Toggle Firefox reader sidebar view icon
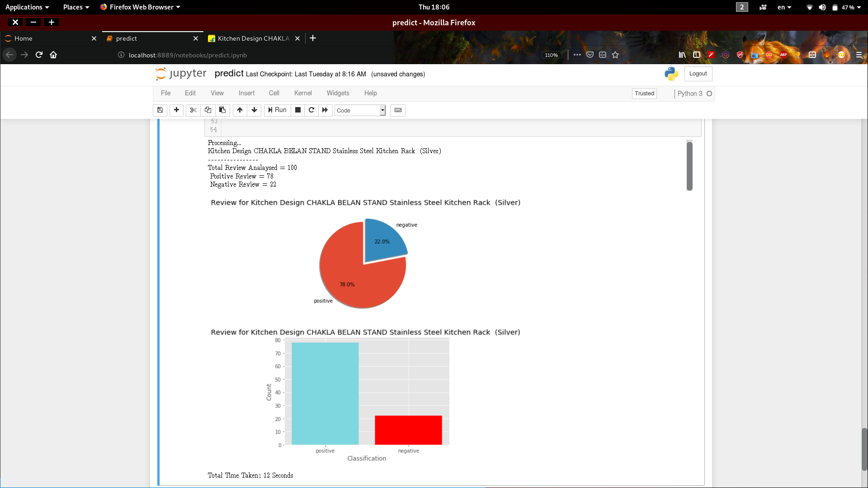This screenshot has width=868, height=488. pos(697,55)
